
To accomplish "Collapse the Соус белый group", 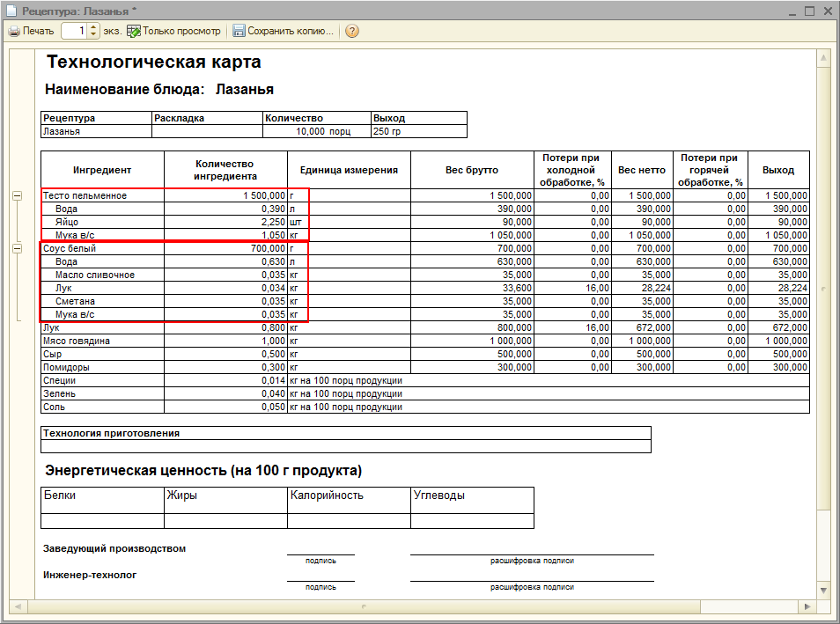I will point(18,249).
